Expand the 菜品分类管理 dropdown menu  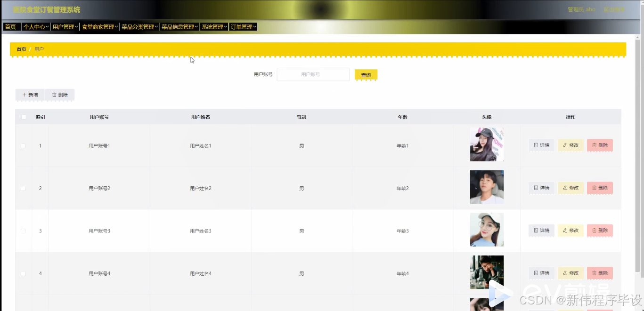coord(139,27)
